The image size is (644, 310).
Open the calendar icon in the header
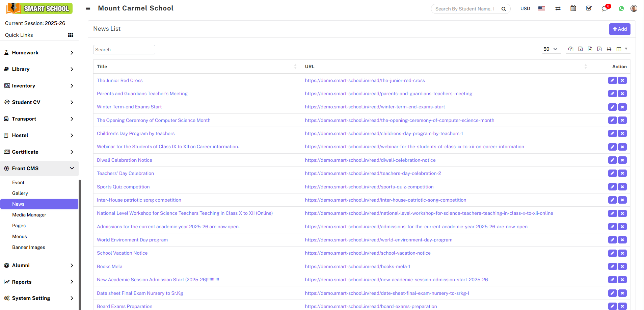(573, 8)
